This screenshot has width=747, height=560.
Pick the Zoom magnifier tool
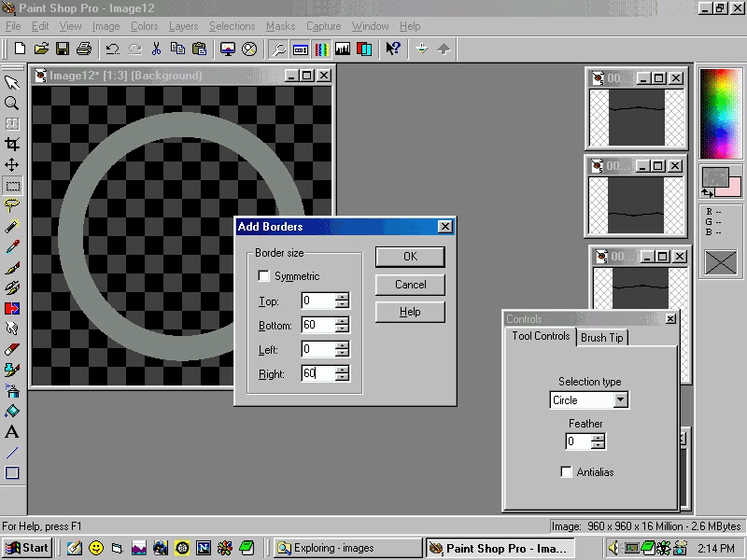[12, 104]
